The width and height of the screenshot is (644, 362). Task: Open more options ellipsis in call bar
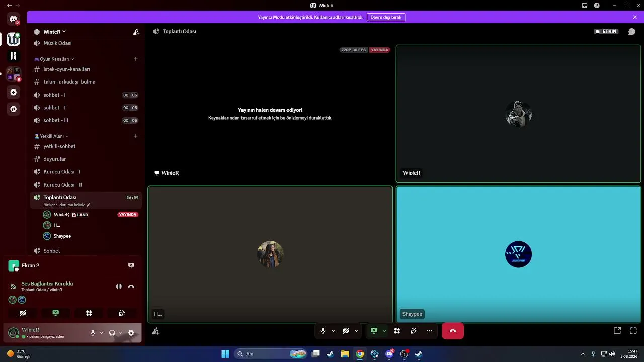pos(429,331)
